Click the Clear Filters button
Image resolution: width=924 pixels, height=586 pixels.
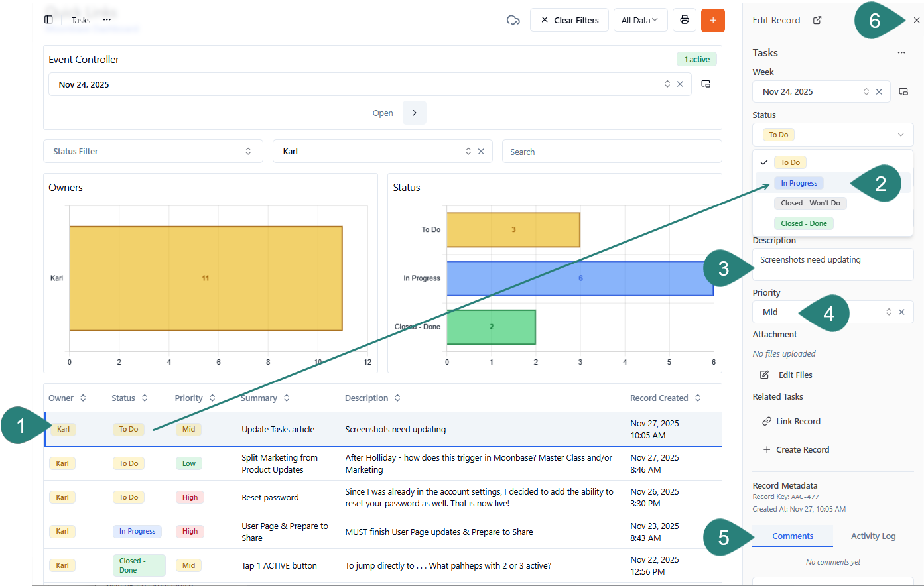tap(569, 20)
